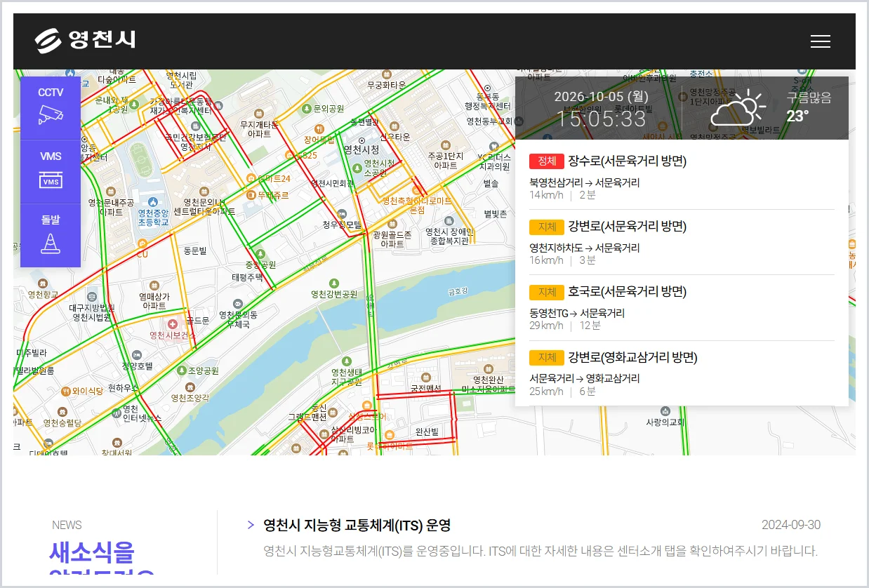Viewport: 869px width, 588px height.
Task: Click the ITS news description text
Action: [x=540, y=551]
